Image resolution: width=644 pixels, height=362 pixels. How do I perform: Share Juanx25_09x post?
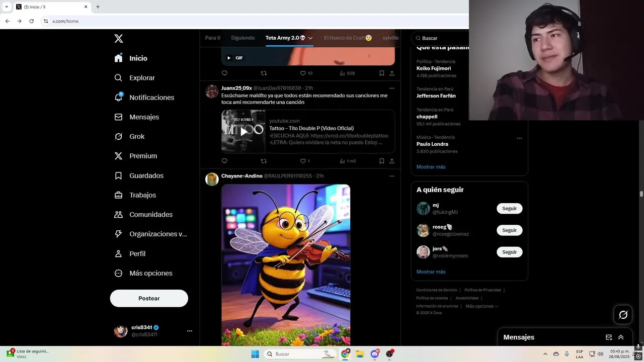click(392, 161)
